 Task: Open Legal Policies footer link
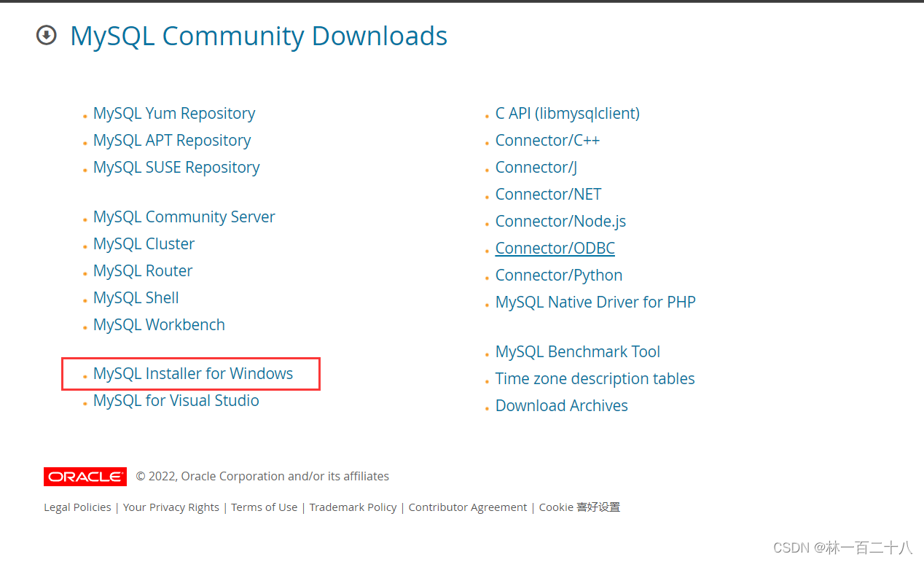(x=77, y=507)
